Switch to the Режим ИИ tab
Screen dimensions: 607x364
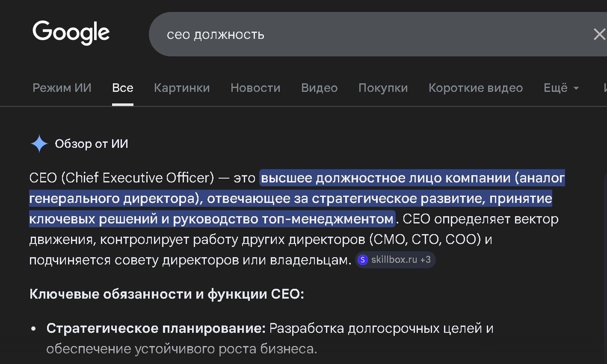(x=62, y=88)
